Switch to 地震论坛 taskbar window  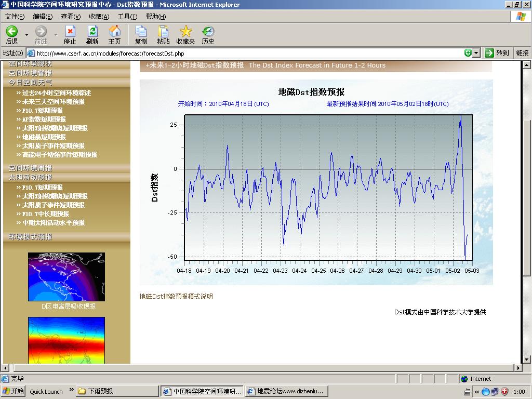[x=287, y=391]
